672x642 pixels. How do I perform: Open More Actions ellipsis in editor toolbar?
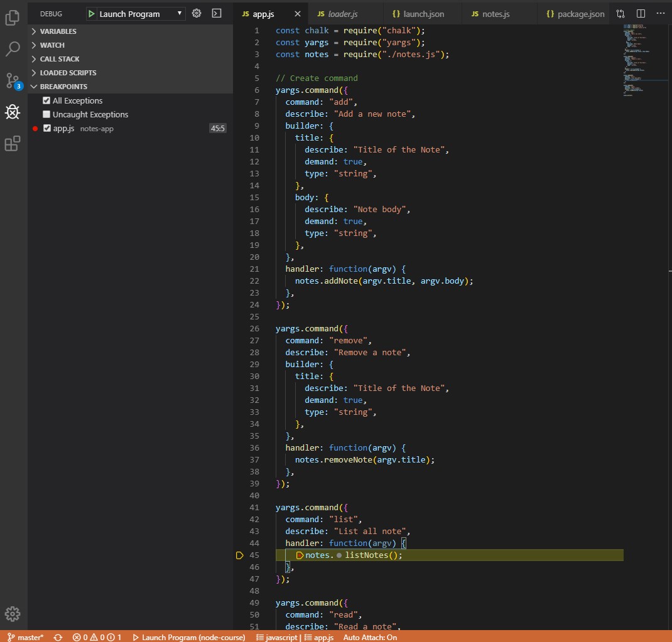click(x=661, y=13)
